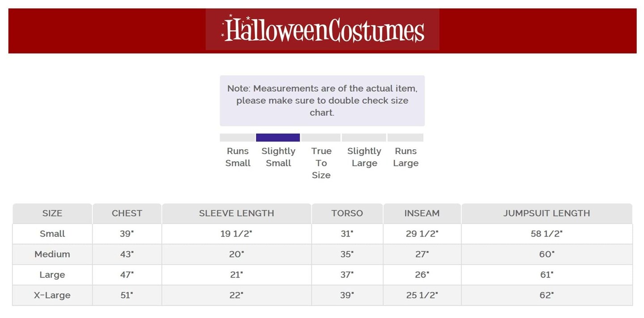Click the INSEAM column header
This screenshot has width=644, height=318.
[x=422, y=213]
